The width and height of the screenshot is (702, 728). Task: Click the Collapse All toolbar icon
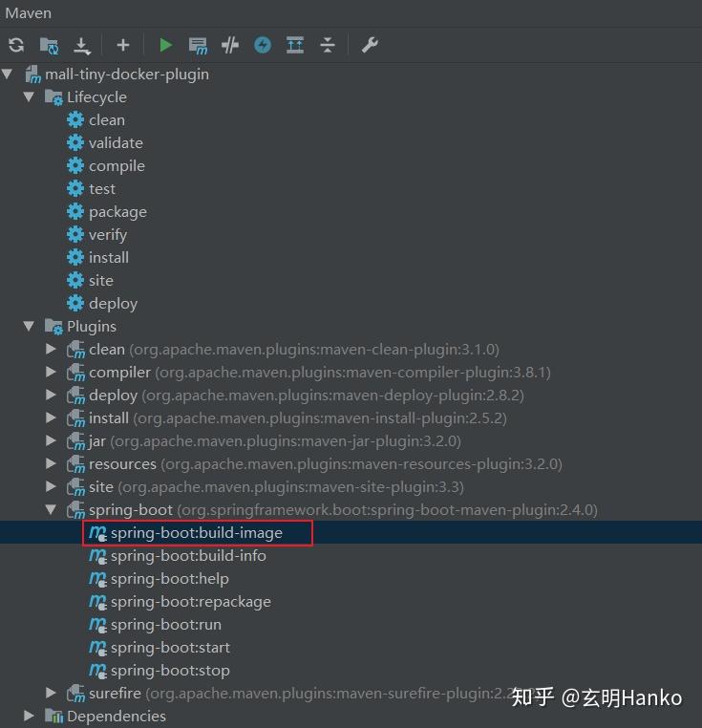coord(328,45)
